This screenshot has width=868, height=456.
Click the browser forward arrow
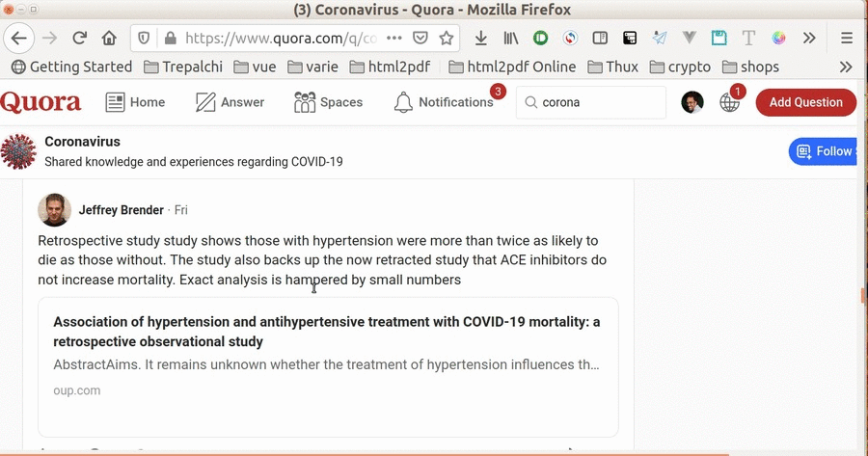pos(50,39)
